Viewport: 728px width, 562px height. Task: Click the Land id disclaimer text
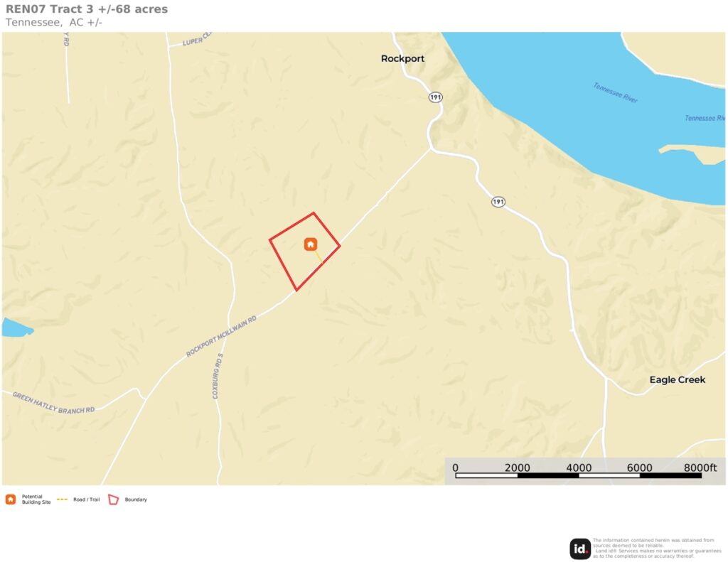657,548
